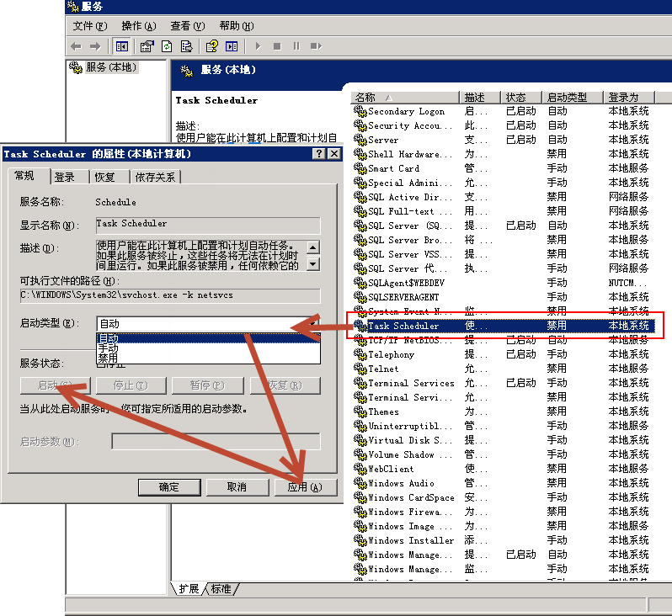
Task: Choose 禁用 in startup type list
Action: 208,358
